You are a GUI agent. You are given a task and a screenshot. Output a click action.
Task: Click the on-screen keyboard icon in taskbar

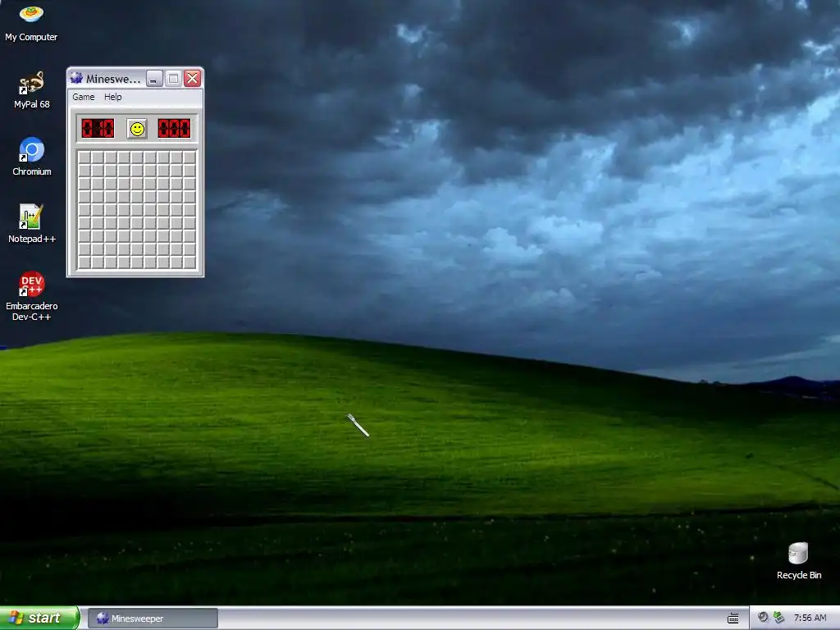tap(733, 619)
